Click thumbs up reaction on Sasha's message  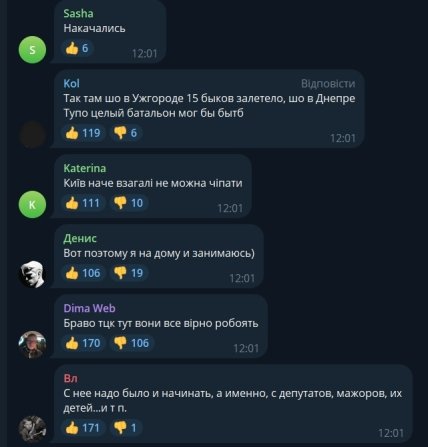(x=77, y=48)
